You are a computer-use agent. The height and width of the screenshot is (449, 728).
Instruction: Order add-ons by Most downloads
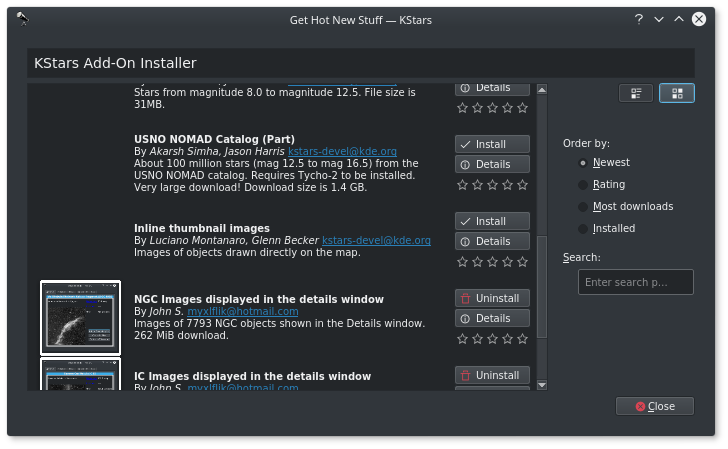626,207
